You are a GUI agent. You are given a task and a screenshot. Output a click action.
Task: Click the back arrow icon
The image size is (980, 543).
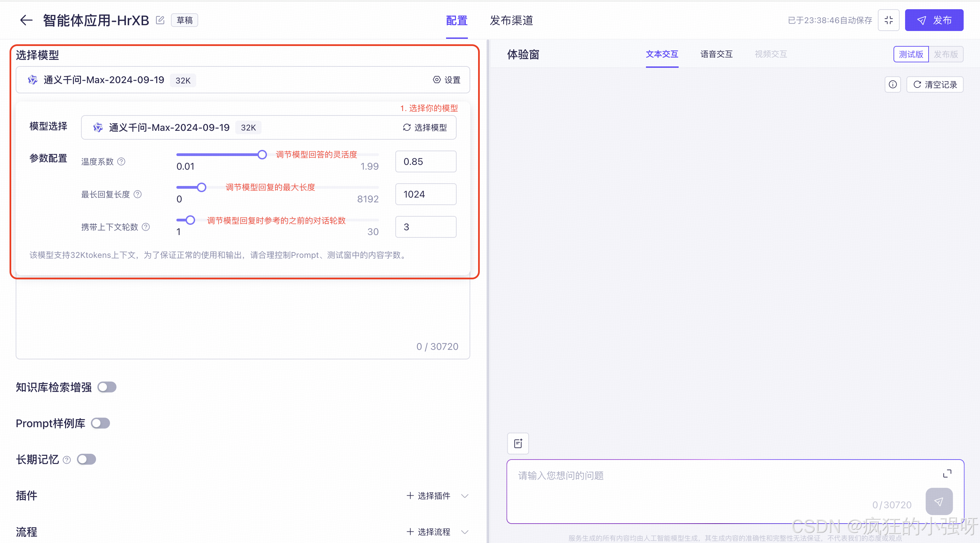pos(26,20)
